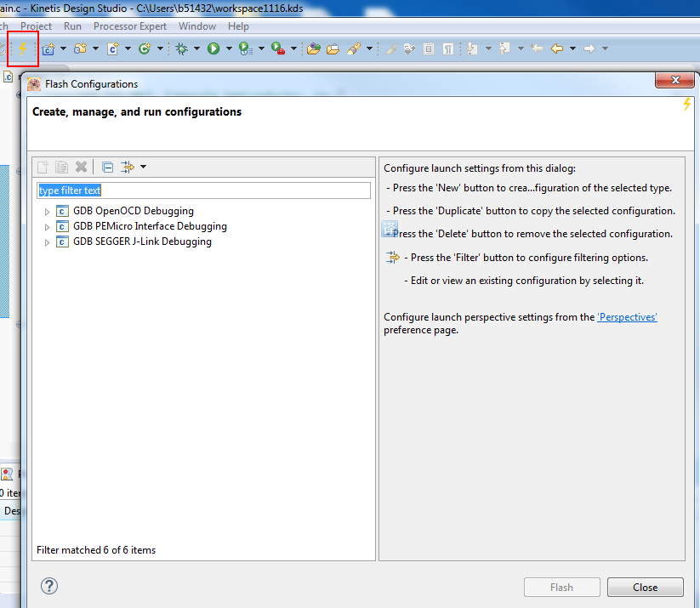Open the Run menu
Screen dimensions: 700x608
[x=72, y=26]
